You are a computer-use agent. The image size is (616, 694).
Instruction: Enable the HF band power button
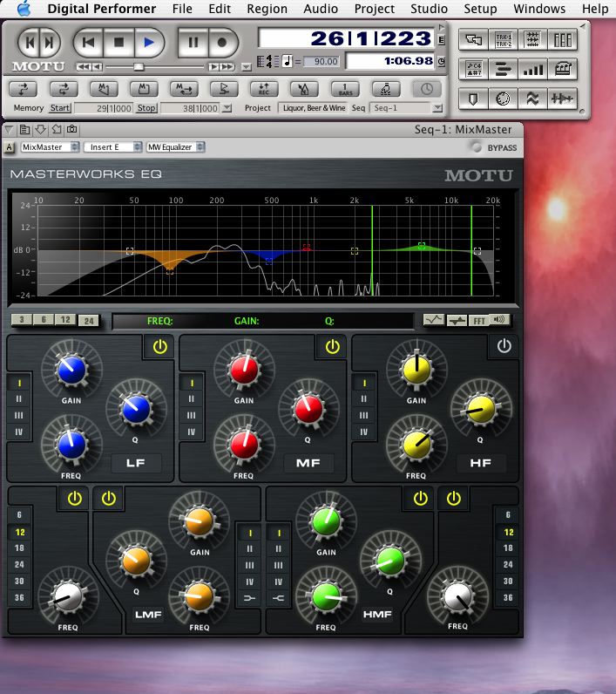tap(504, 346)
